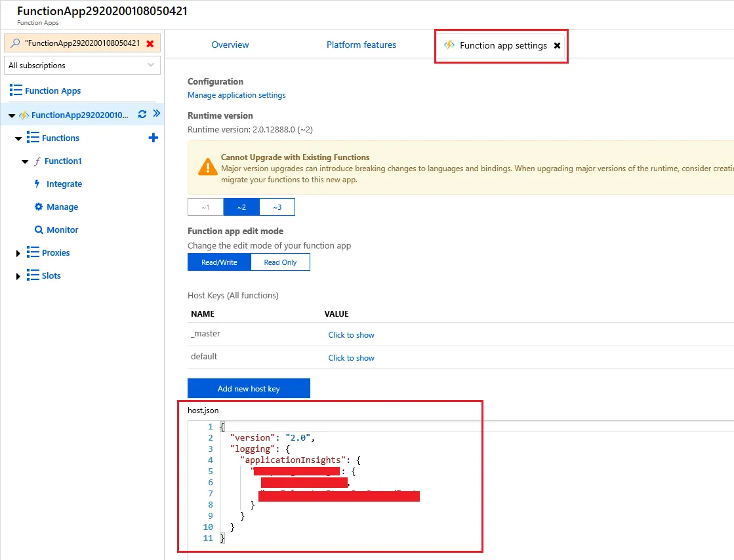Image resolution: width=734 pixels, height=560 pixels.
Task: Open Manage application settings link
Action: tap(236, 95)
